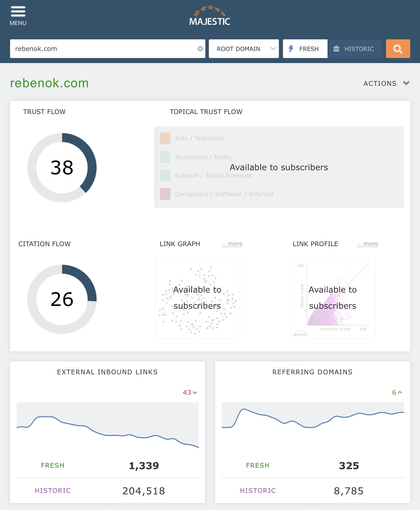Click the historic inbound links value 204,518
420x510 pixels.
click(144, 491)
